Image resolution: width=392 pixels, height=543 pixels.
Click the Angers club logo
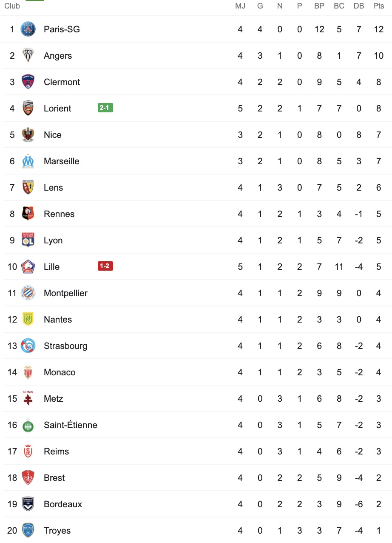[28, 56]
